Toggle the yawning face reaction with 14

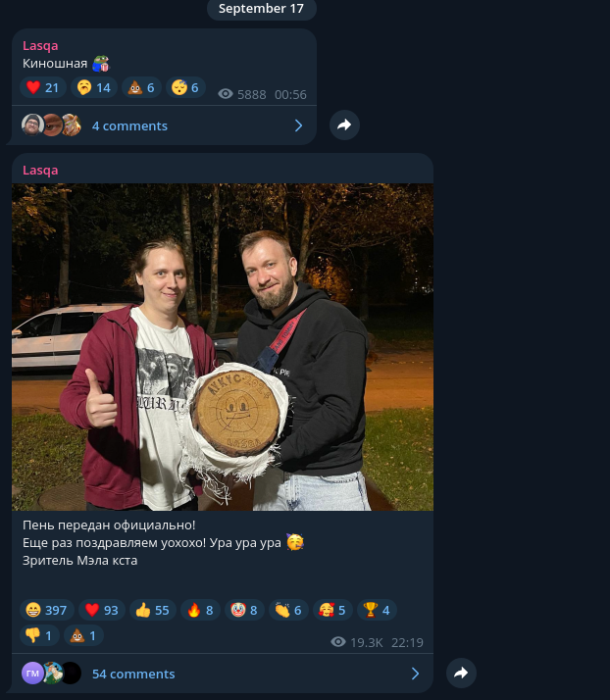[x=94, y=87]
